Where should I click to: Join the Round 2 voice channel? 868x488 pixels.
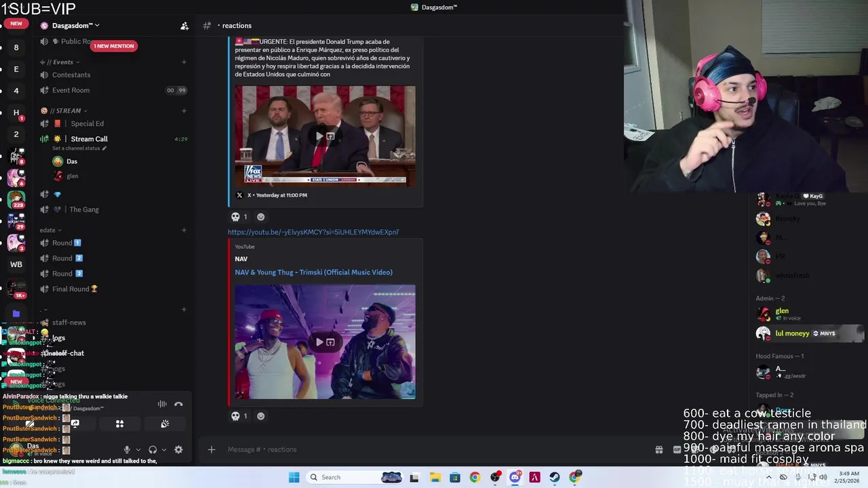coord(113,258)
